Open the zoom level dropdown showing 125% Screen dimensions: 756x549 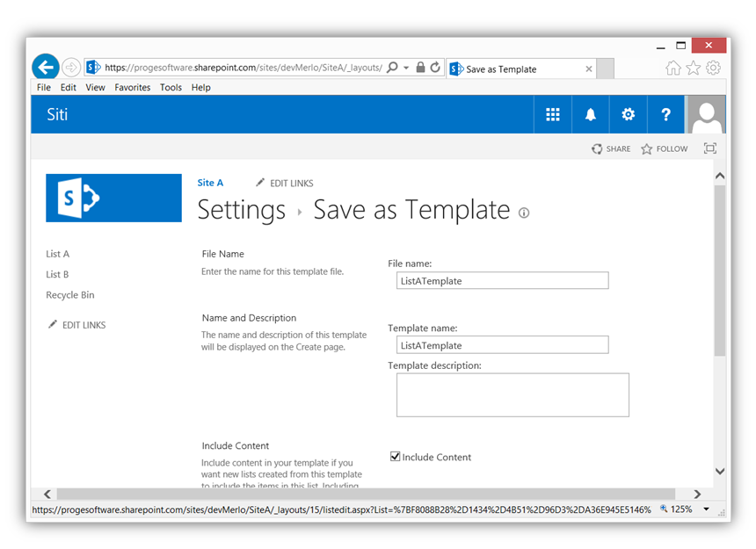687,509
